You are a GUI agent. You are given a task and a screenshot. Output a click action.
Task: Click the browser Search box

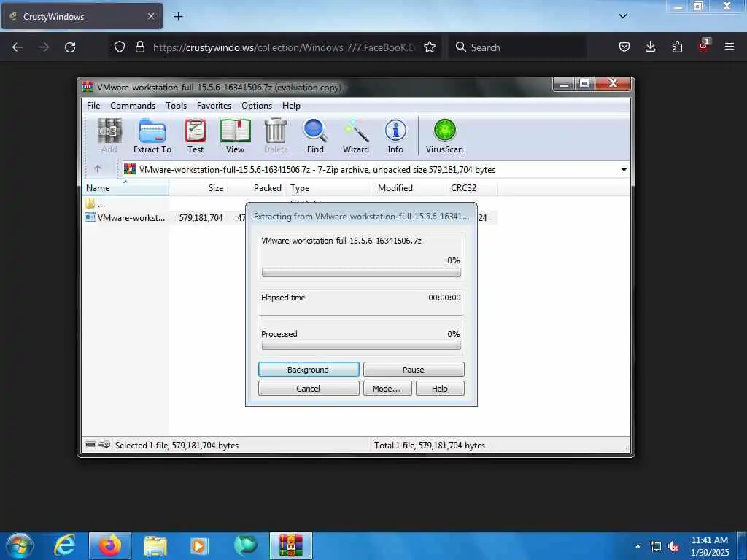[x=517, y=47]
